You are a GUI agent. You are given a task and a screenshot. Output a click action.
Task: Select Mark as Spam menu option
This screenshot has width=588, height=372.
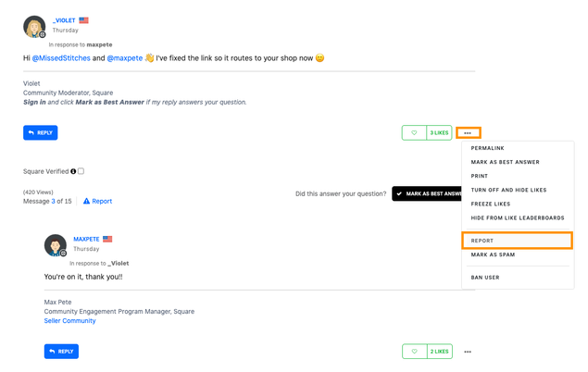(x=493, y=254)
